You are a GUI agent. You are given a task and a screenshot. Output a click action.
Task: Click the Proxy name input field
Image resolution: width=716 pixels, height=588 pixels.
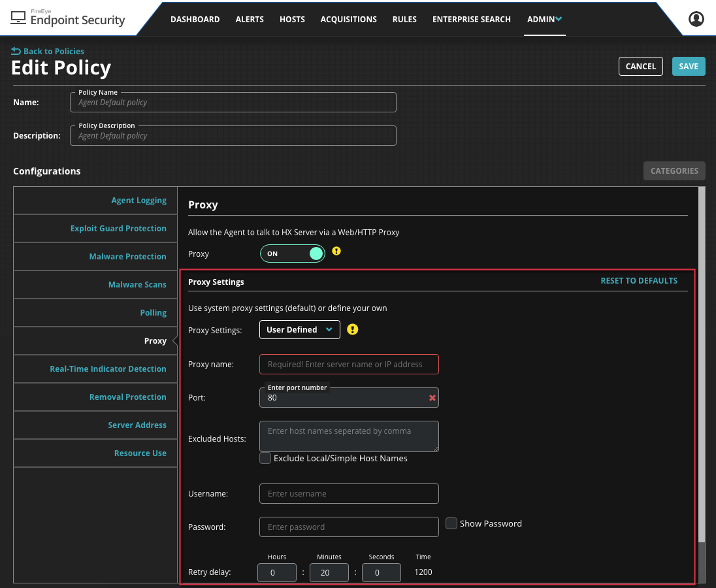[x=349, y=365]
